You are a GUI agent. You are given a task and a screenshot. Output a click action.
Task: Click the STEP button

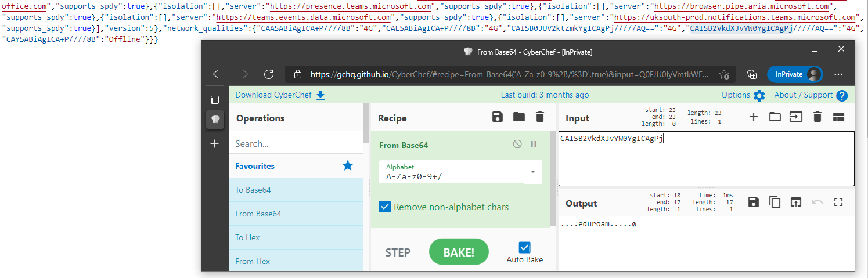click(398, 252)
